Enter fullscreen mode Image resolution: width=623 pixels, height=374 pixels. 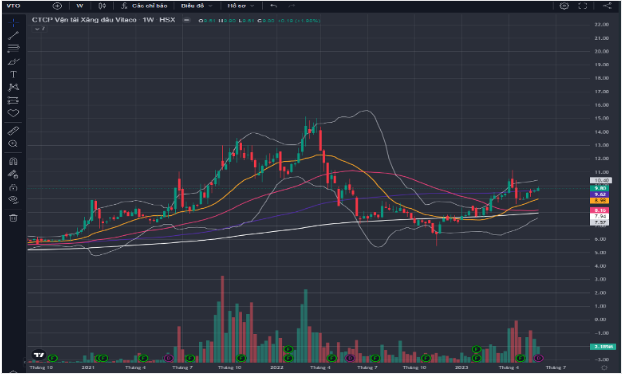(x=582, y=6)
